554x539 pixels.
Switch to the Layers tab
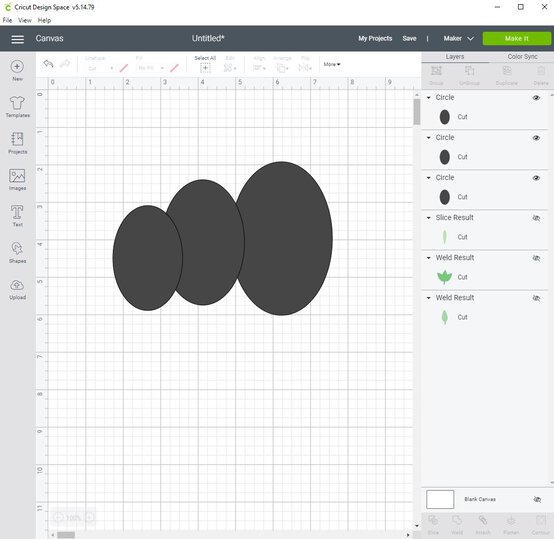coord(455,57)
